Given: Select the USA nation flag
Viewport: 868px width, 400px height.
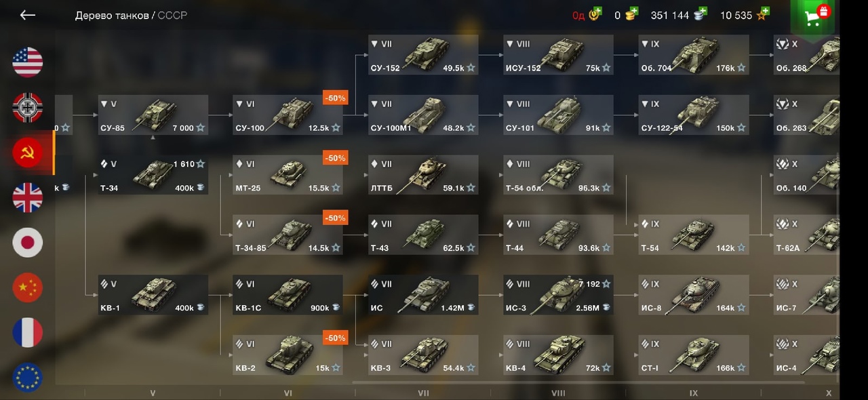Looking at the screenshot, I should coord(28,62).
